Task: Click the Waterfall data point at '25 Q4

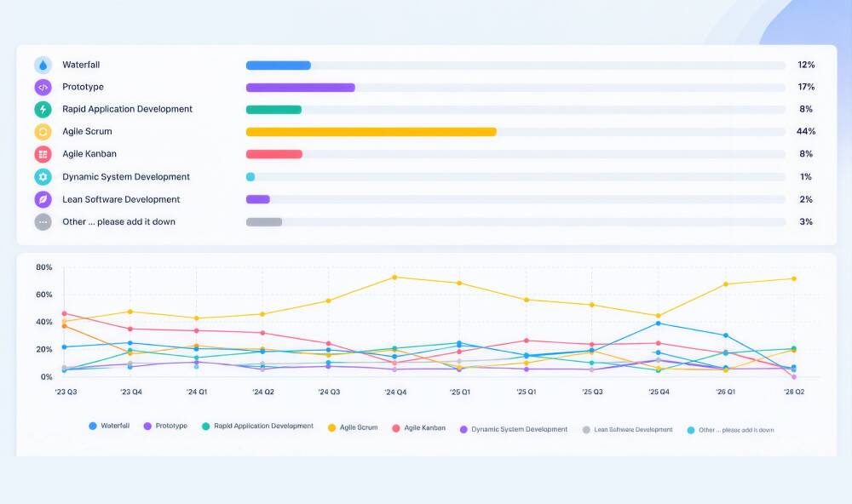Action: (x=658, y=324)
